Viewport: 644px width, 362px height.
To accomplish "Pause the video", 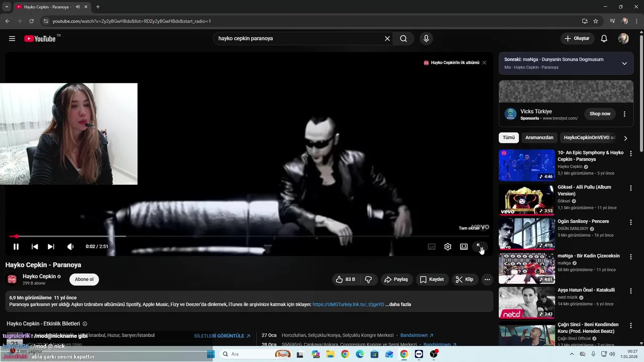I will click(x=16, y=246).
